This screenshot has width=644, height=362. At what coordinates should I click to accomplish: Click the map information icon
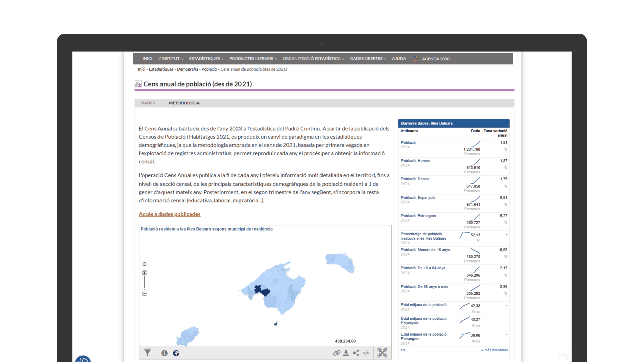pos(164,353)
